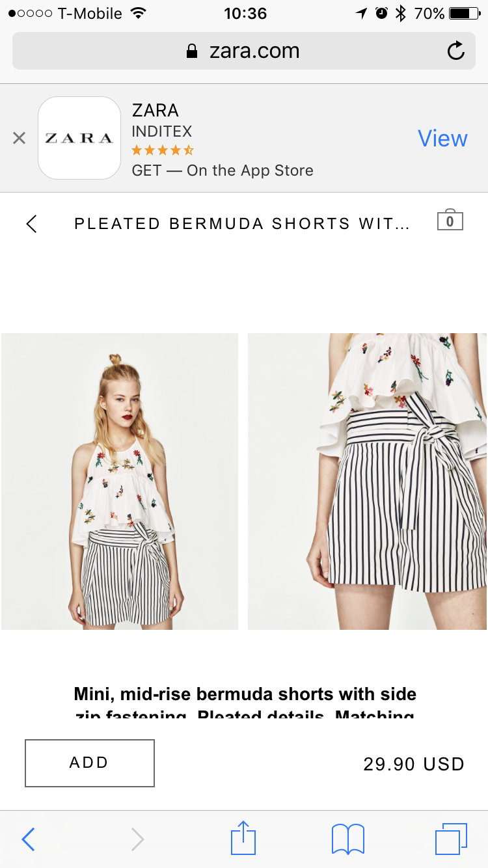This screenshot has width=488, height=868.
Task: Tap the Safari reload page icon
Action: (x=456, y=51)
